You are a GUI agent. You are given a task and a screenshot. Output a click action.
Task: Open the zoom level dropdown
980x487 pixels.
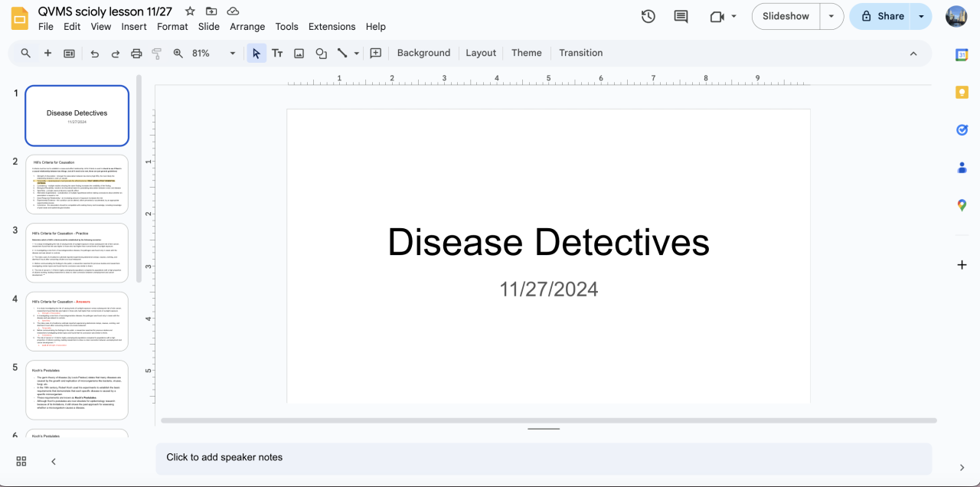pyautogui.click(x=232, y=54)
